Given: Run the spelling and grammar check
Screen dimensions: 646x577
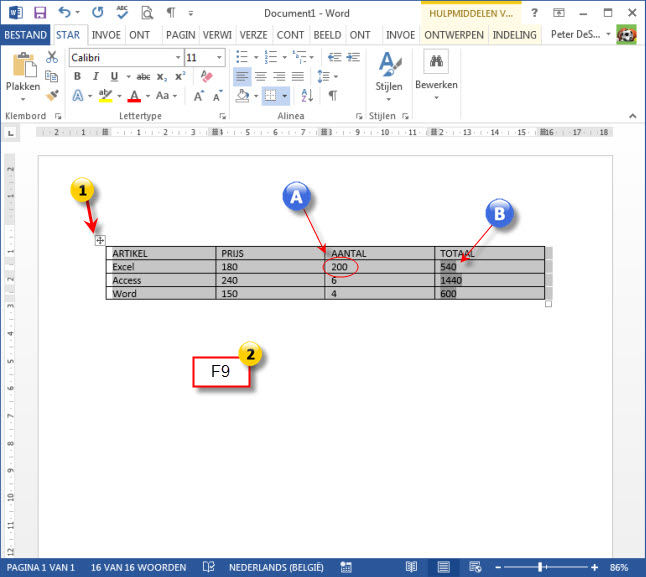Looking at the screenshot, I should (x=122, y=12).
